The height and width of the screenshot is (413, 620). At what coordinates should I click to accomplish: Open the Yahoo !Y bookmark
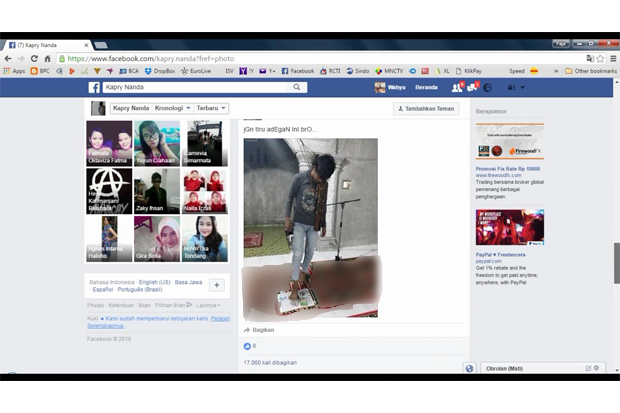(246, 71)
